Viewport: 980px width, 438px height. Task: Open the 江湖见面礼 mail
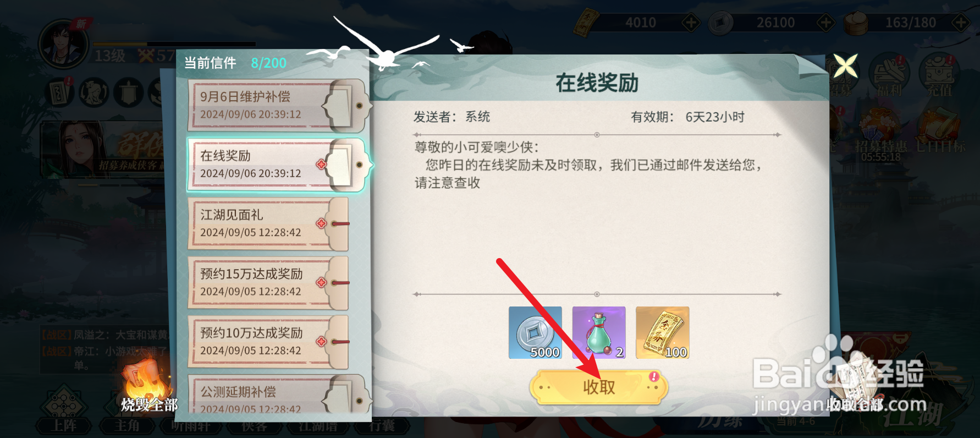(x=269, y=223)
